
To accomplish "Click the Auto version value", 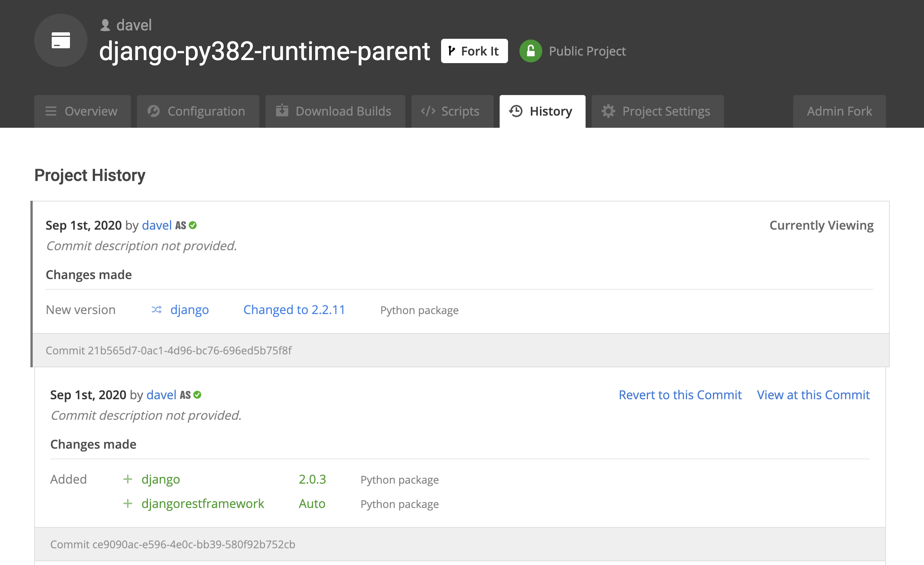I will point(312,503).
